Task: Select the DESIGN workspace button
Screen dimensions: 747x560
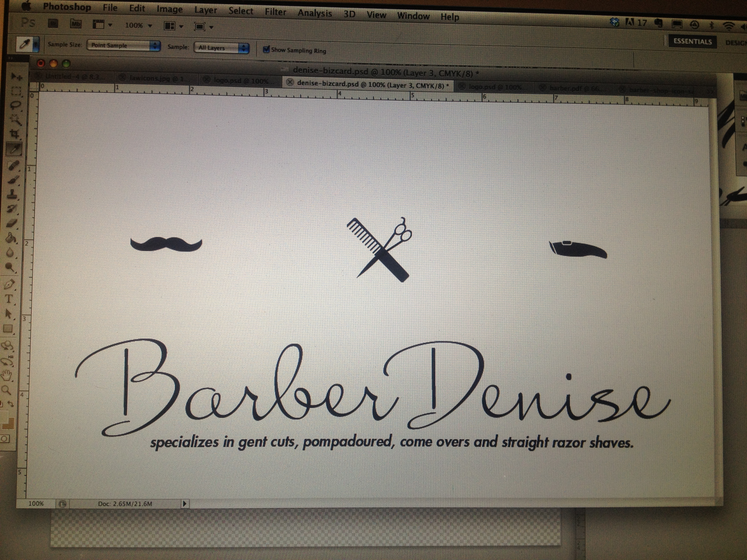Action: coord(736,43)
